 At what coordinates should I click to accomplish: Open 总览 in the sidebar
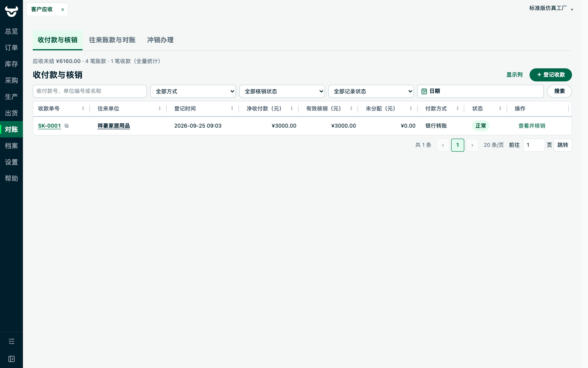[x=11, y=31]
